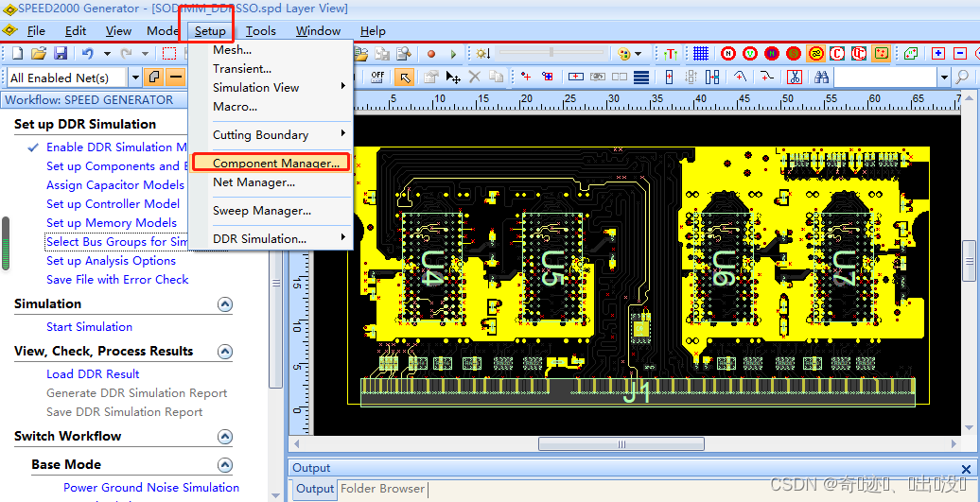Click the sun brightness icon
The width and height of the screenshot is (980, 502).
click(482, 54)
